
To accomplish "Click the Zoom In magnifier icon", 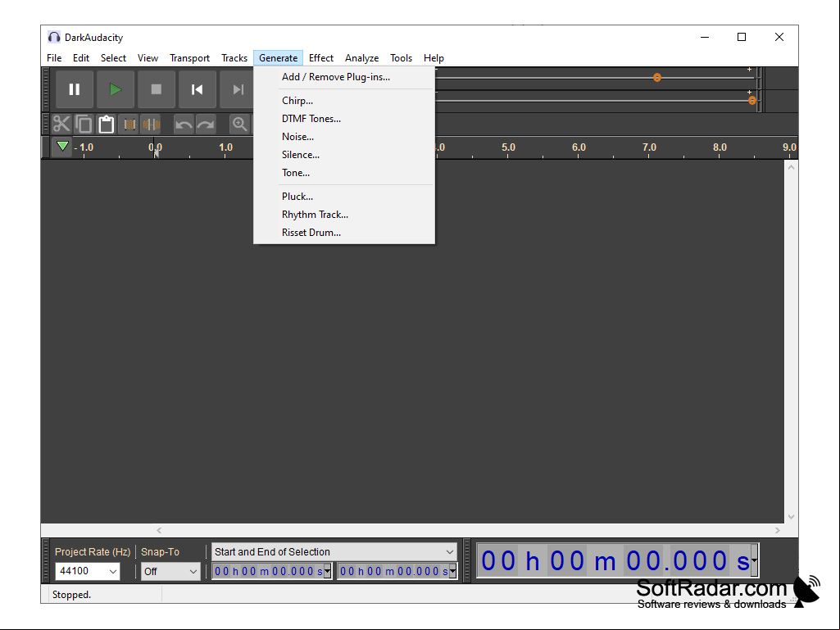I will (x=239, y=125).
